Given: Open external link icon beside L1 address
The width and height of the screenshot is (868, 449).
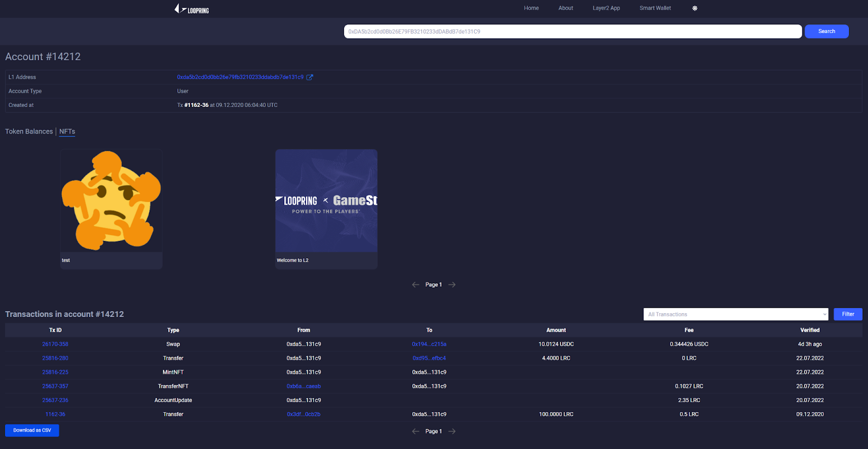Looking at the screenshot, I should [x=310, y=77].
